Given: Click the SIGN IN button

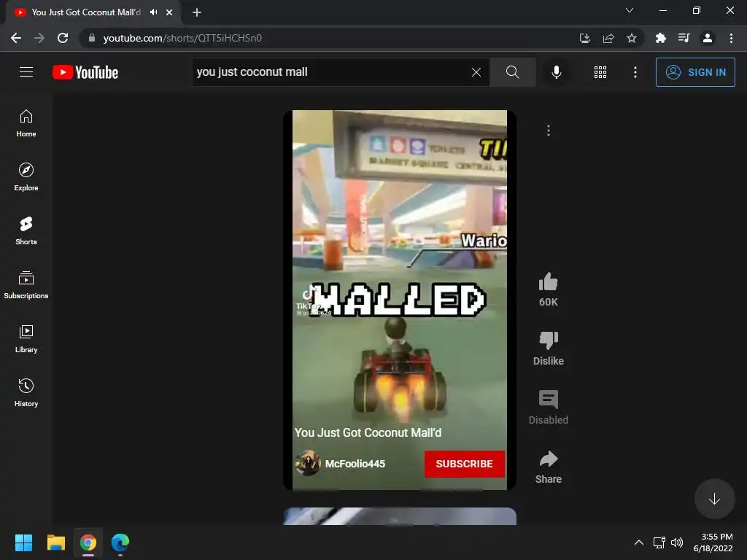Looking at the screenshot, I should 695,72.
